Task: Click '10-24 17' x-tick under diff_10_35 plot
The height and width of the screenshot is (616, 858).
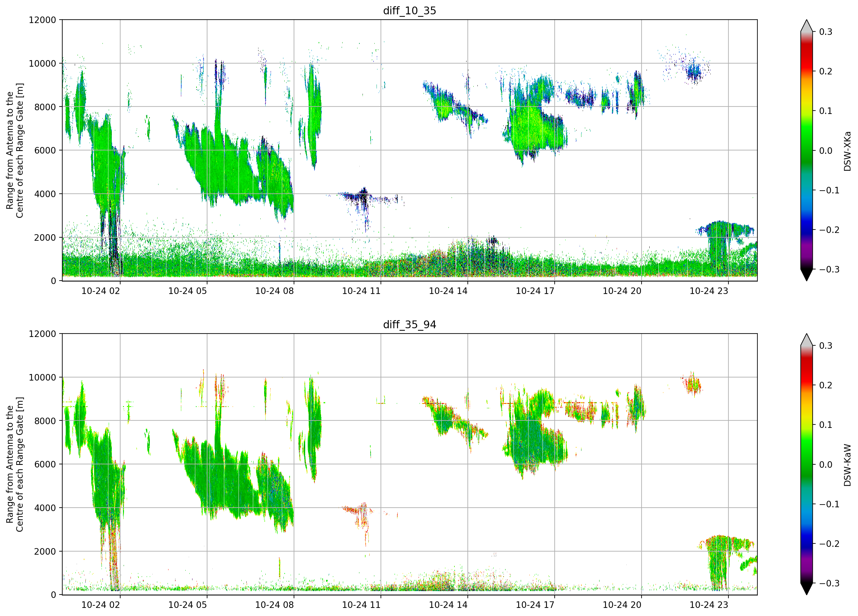Action: click(x=535, y=291)
